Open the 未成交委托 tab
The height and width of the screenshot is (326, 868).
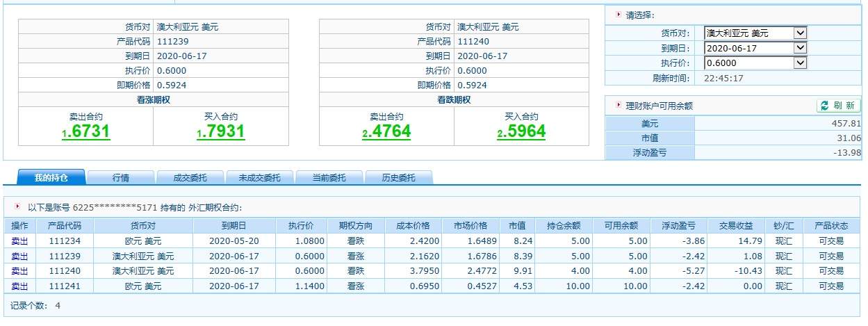pos(259,177)
